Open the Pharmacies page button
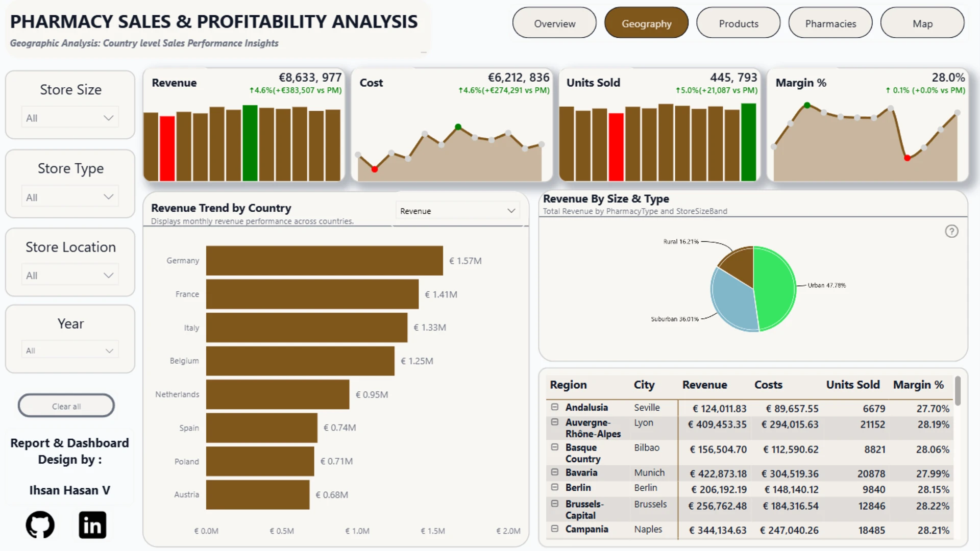This screenshot has height=551, width=980. click(830, 23)
